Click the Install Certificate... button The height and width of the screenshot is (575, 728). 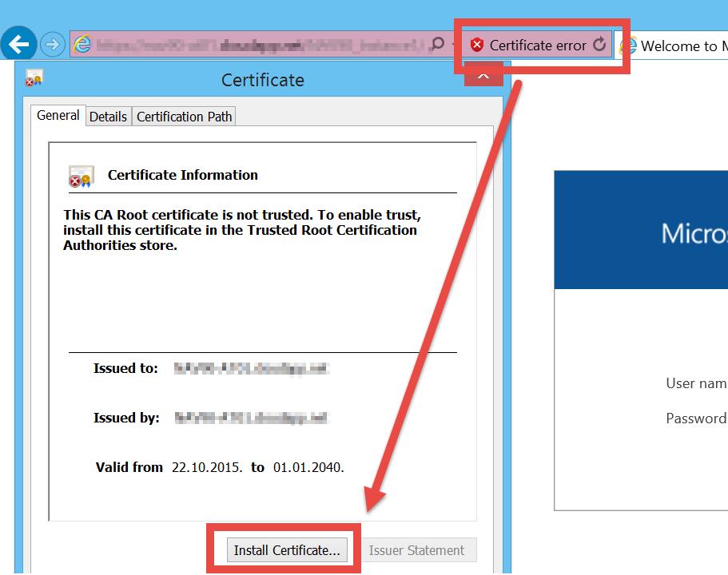coord(287,550)
